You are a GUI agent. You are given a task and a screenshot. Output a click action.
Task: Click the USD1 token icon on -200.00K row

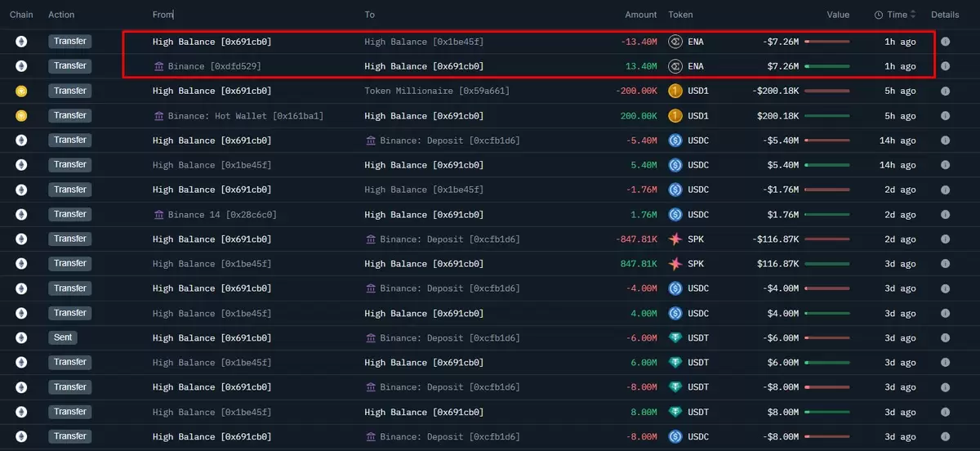point(675,91)
